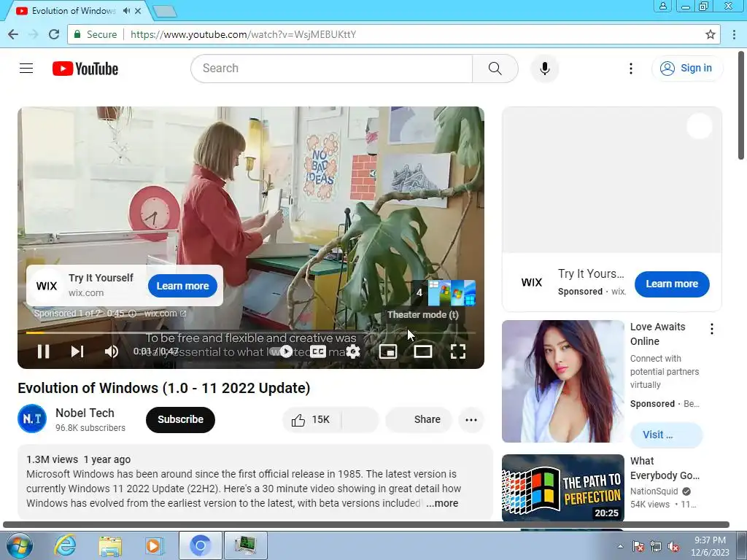
Task: Switch to theater mode button
Action: click(422, 351)
